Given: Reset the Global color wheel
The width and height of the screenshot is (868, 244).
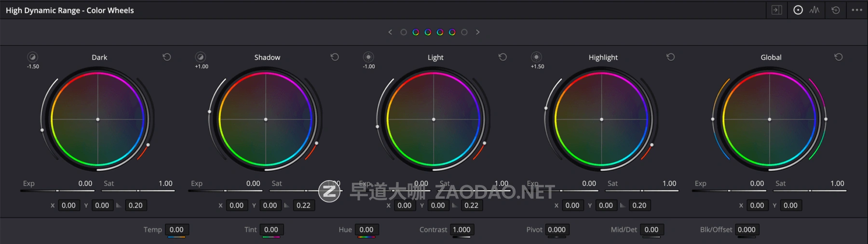Looking at the screenshot, I should 839,57.
